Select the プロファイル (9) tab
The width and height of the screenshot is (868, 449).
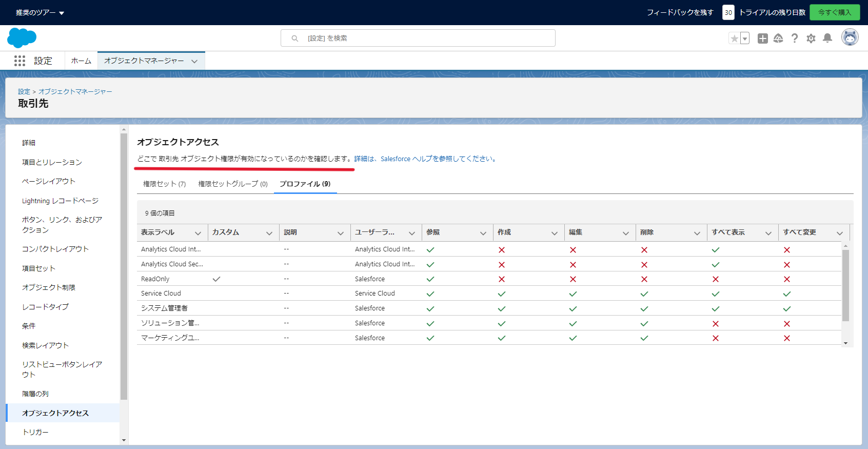click(x=305, y=184)
